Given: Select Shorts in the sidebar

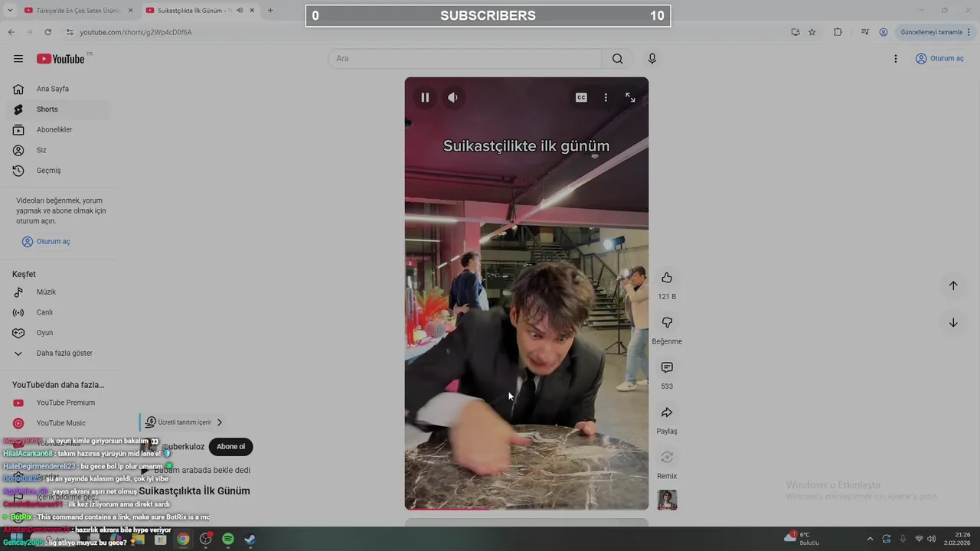Looking at the screenshot, I should pos(58,109).
